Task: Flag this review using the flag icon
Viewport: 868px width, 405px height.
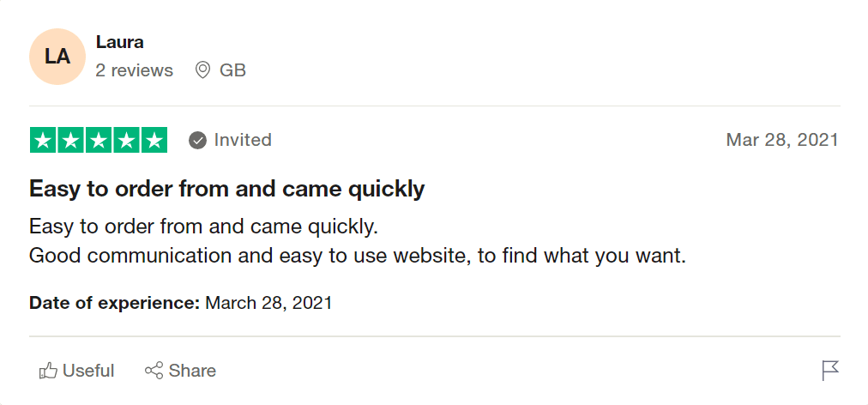Action: point(829,371)
